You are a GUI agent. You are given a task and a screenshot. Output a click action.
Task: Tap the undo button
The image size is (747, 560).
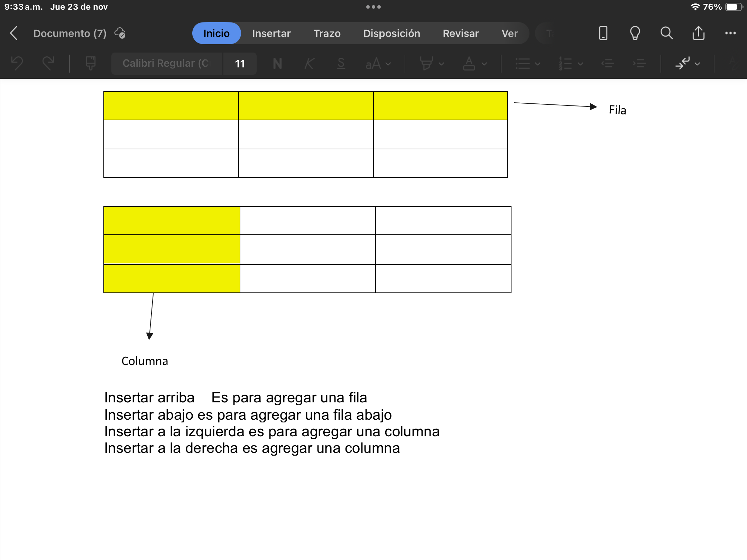point(17,63)
